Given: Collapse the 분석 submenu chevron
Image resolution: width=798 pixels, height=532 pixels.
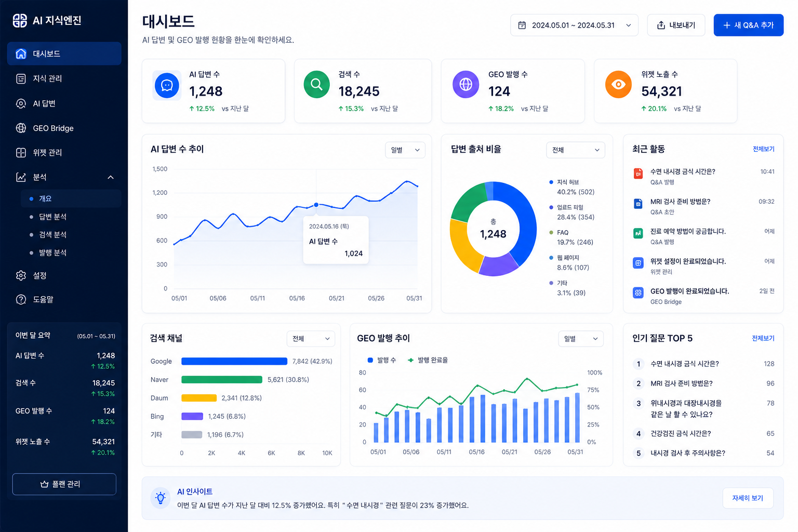Looking at the screenshot, I should pos(111,177).
